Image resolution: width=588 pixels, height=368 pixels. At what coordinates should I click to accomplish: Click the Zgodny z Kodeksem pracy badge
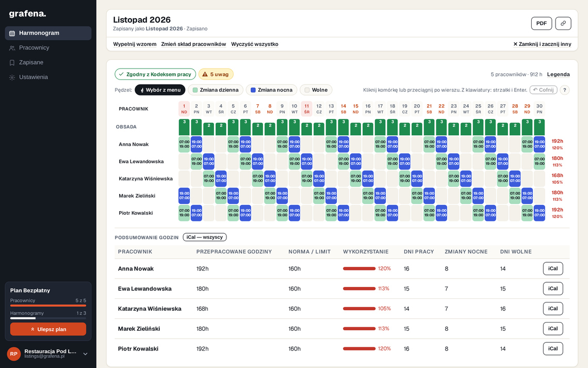[x=155, y=74]
